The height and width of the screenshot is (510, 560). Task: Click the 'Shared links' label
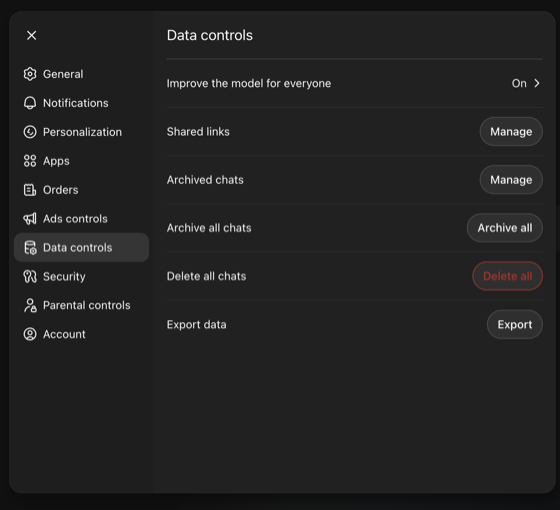(198, 131)
